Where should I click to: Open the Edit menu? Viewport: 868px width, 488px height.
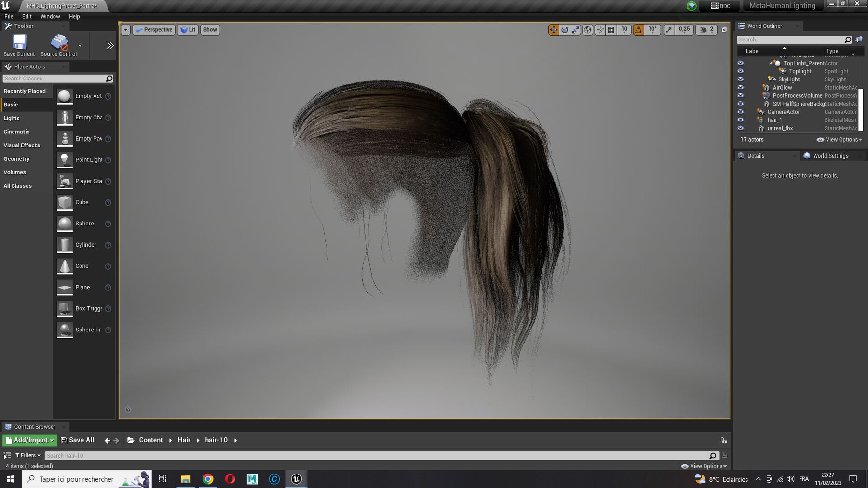click(27, 16)
